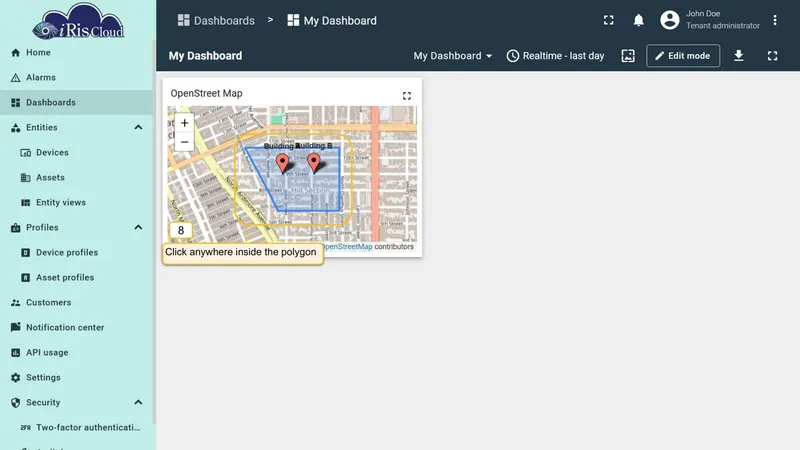Toggle fullscreen from top bar icon
The height and width of the screenshot is (450, 800).
[x=609, y=20]
